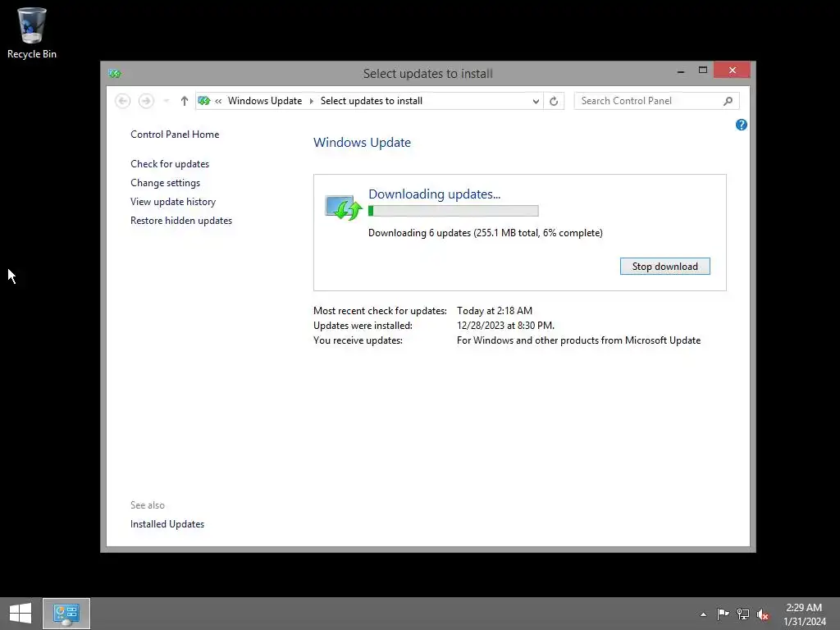This screenshot has width=840, height=630.
Task: Click the 'You receive updates' value text
Action: [578, 340]
